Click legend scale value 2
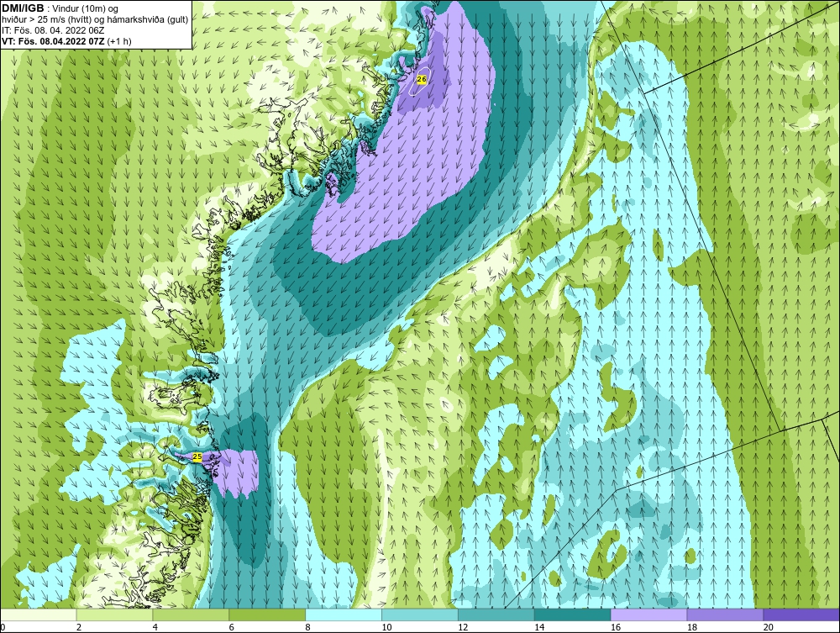This screenshot has width=840, height=633. click(x=79, y=627)
